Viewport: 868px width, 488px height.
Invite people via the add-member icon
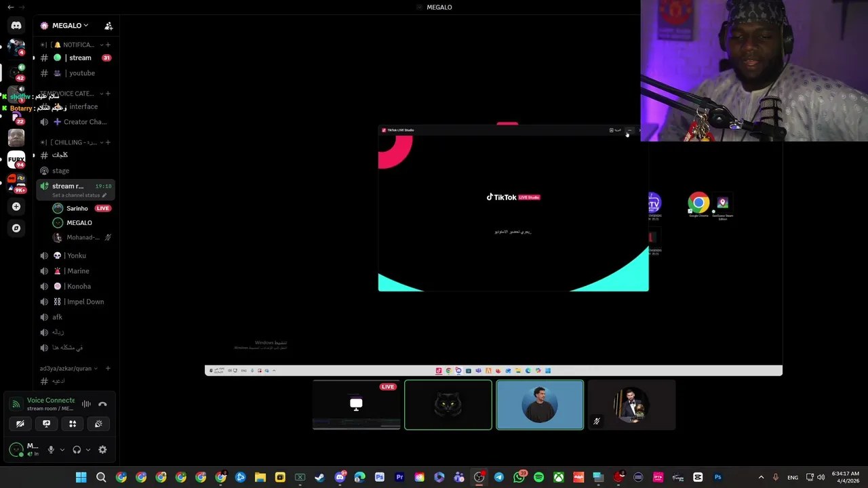pos(108,26)
